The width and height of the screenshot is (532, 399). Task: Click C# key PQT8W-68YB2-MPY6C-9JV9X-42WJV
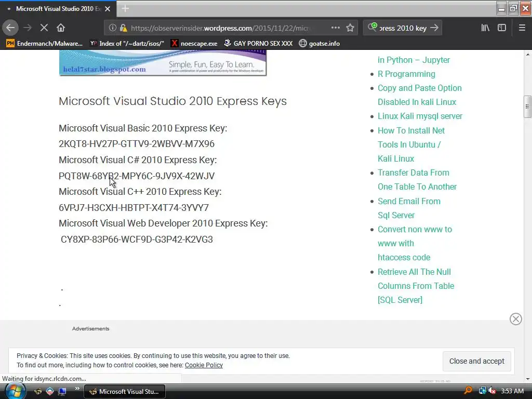137,176
